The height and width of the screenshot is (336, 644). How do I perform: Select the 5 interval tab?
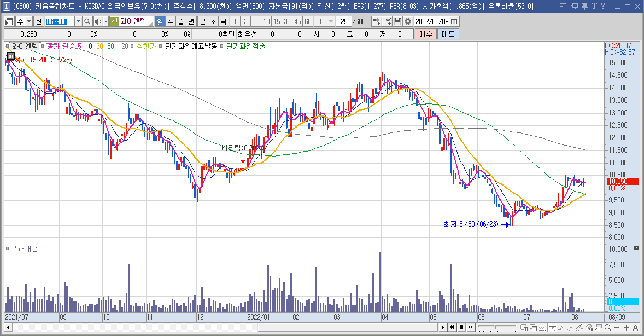click(x=256, y=21)
